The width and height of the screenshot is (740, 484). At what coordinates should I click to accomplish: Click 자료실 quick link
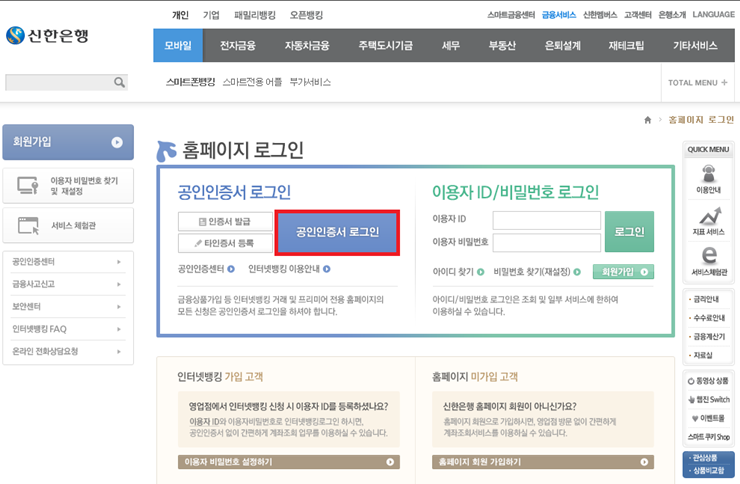701,355
